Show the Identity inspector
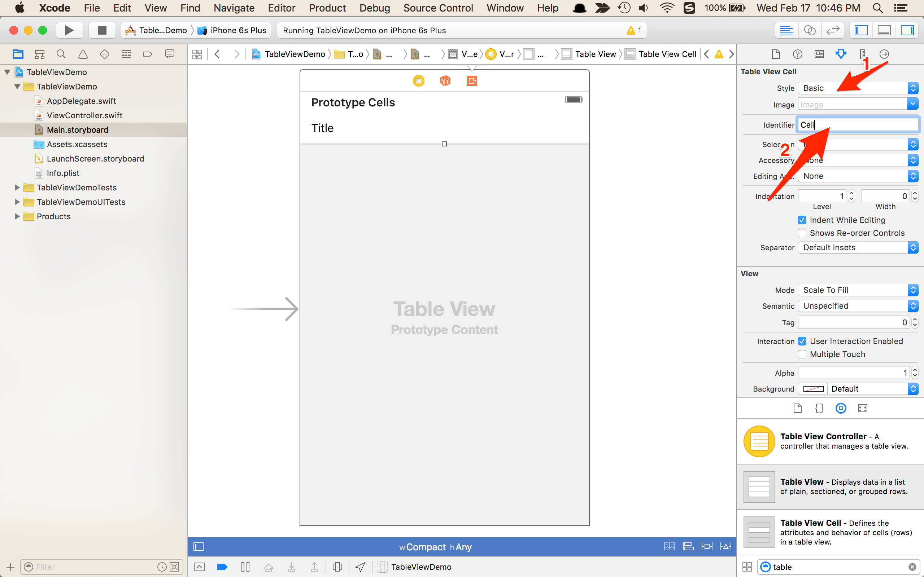 point(819,54)
